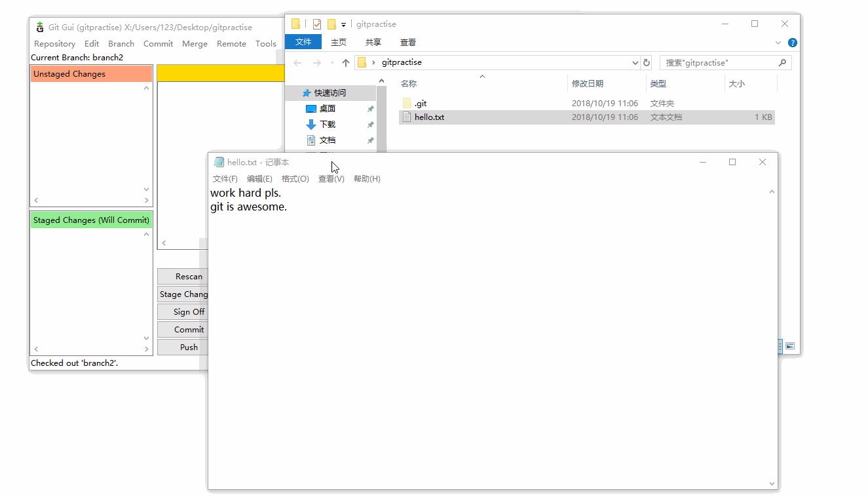
Task: Create new folder using quick access toolbar icon
Action: [x=331, y=24]
